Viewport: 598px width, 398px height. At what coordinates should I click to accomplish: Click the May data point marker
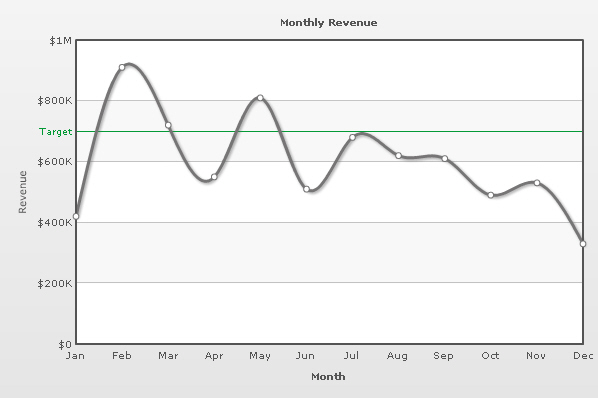(260, 98)
